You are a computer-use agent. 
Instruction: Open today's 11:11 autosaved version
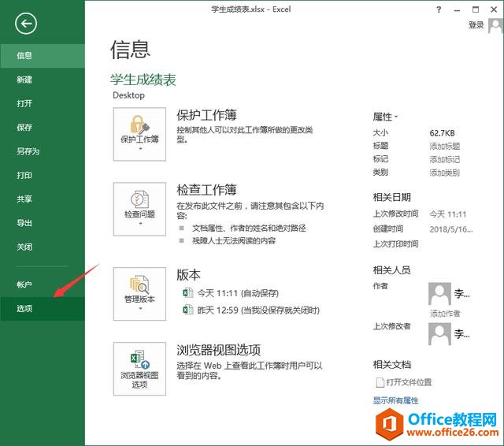(x=233, y=292)
